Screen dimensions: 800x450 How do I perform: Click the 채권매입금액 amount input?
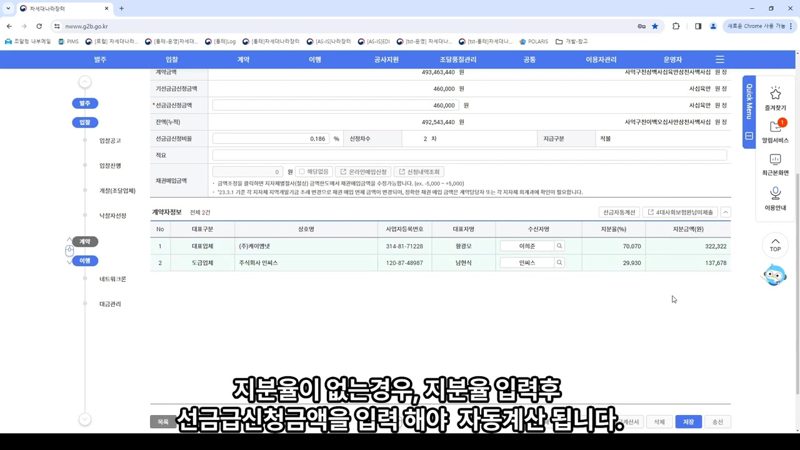click(247, 172)
